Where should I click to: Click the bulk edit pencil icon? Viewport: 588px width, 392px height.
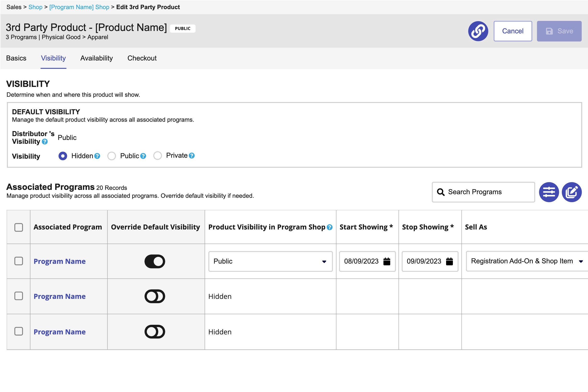[x=571, y=192]
